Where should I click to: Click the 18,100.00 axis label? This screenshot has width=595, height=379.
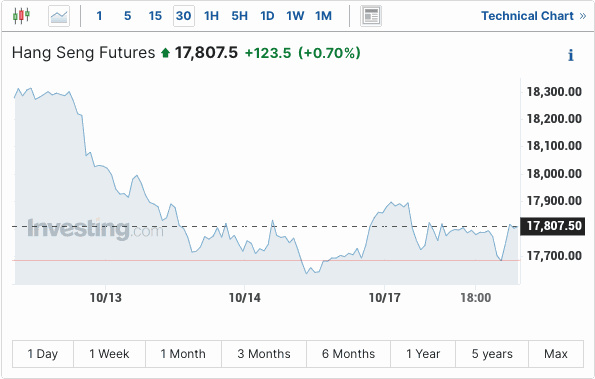[x=554, y=146]
